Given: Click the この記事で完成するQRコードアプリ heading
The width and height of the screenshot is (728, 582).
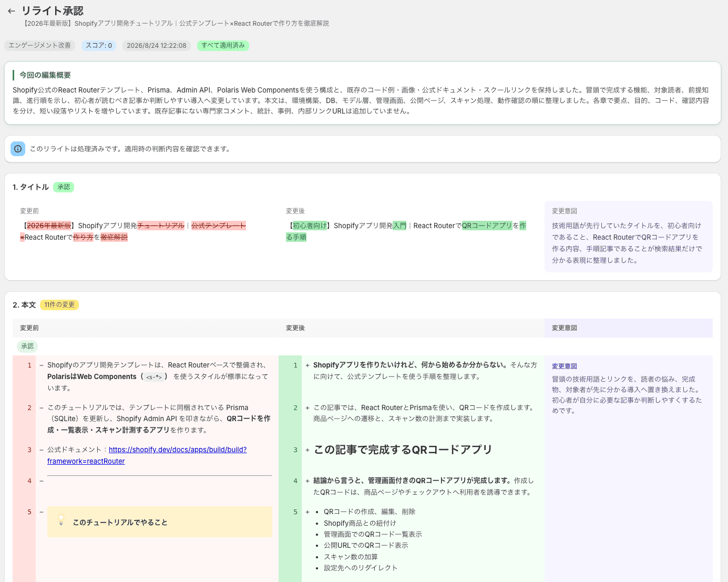Looking at the screenshot, I should click(403, 450).
